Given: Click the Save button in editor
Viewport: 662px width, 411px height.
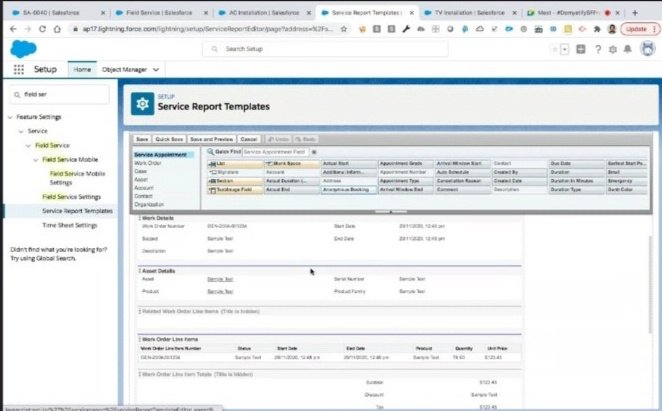Looking at the screenshot, I should (142, 139).
